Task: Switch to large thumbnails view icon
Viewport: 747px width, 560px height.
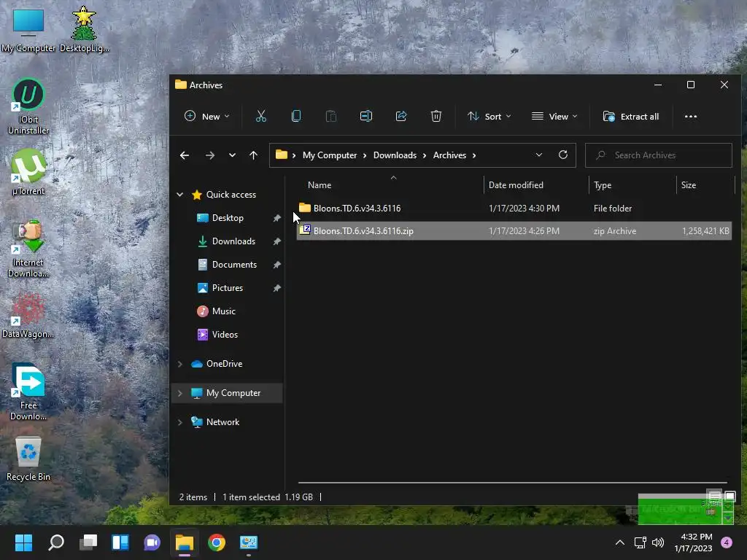Action: 729,496
